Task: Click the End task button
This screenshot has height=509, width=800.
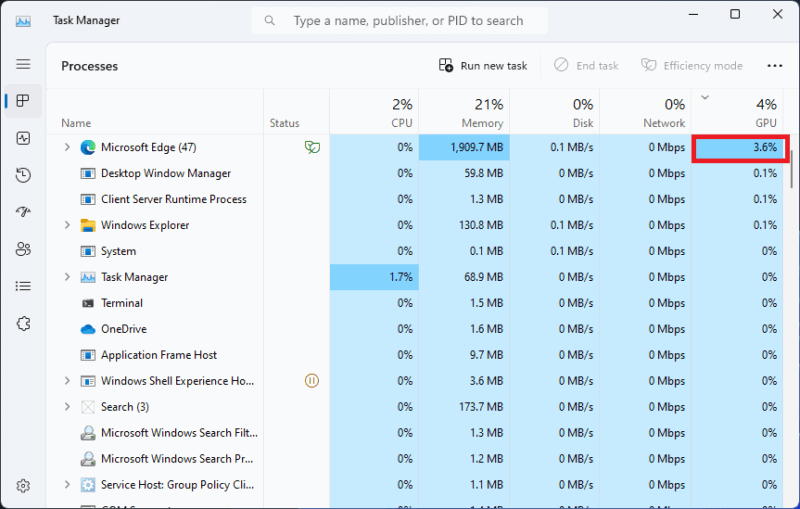Action: click(x=586, y=66)
